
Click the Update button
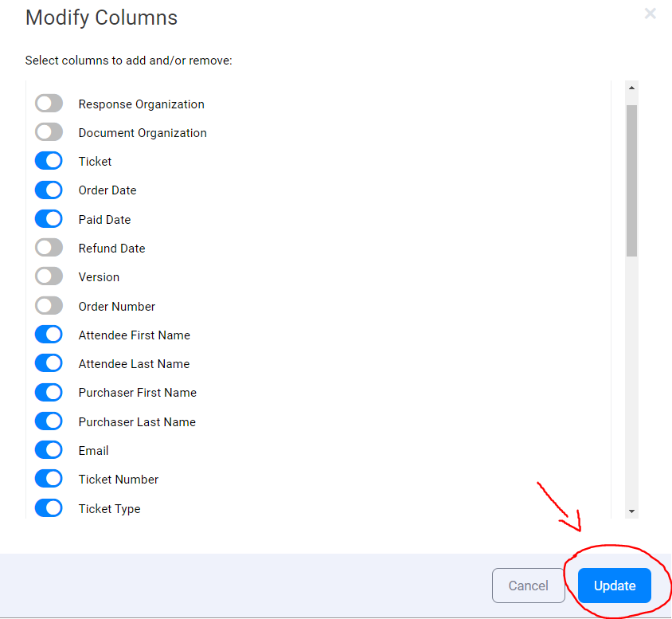coord(614,585)
